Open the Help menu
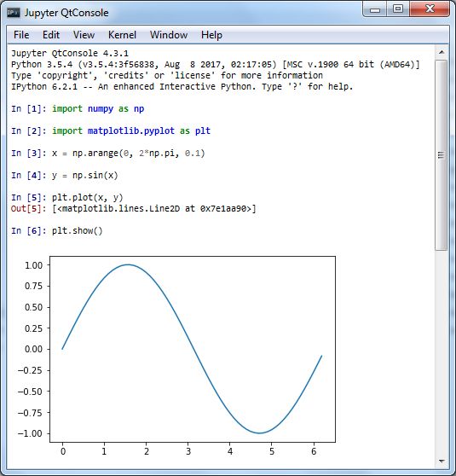Screen dimensions: 456x476 coord(211,35)
